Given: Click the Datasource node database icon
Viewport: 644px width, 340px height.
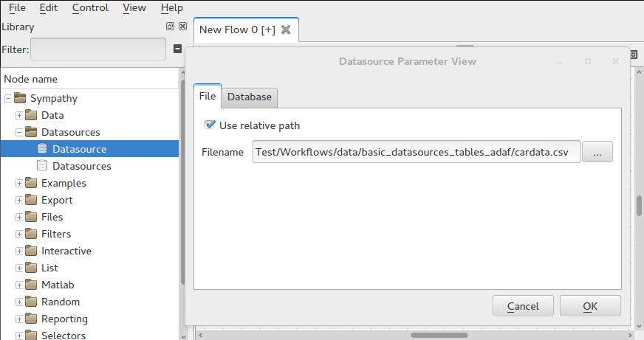Looking at the screenshot, I should coord(42,149).
